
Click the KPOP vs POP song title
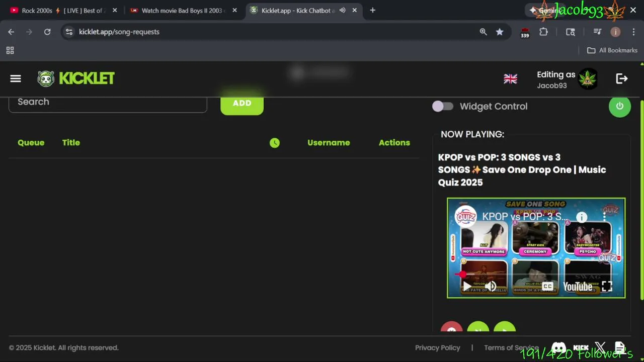pyautogui.click(x=522, y=170)
